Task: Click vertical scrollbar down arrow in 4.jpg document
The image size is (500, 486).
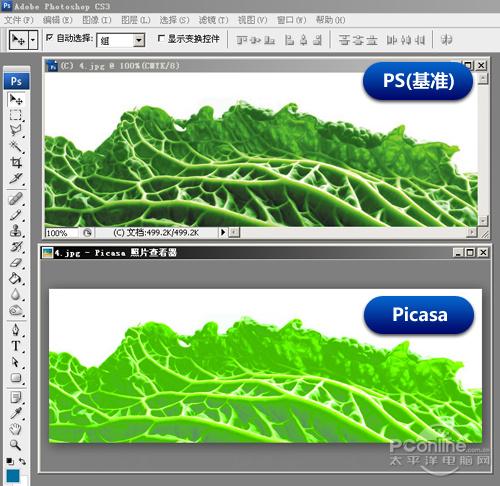Action: [x=483, y=220]
